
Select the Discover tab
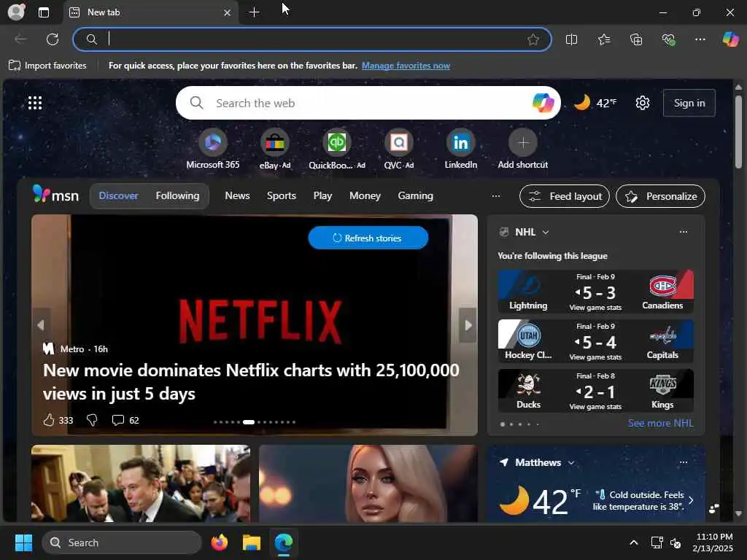(x=119, y=195)
